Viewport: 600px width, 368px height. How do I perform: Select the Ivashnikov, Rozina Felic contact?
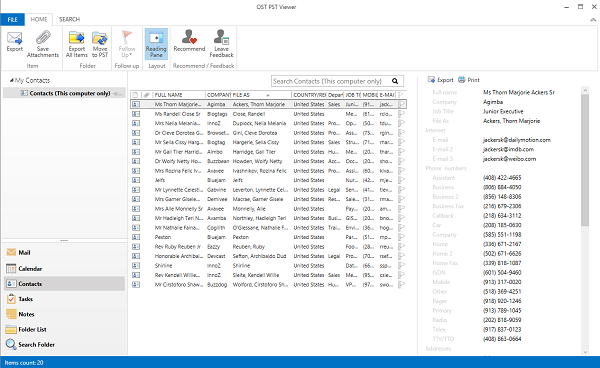(268, 171)
